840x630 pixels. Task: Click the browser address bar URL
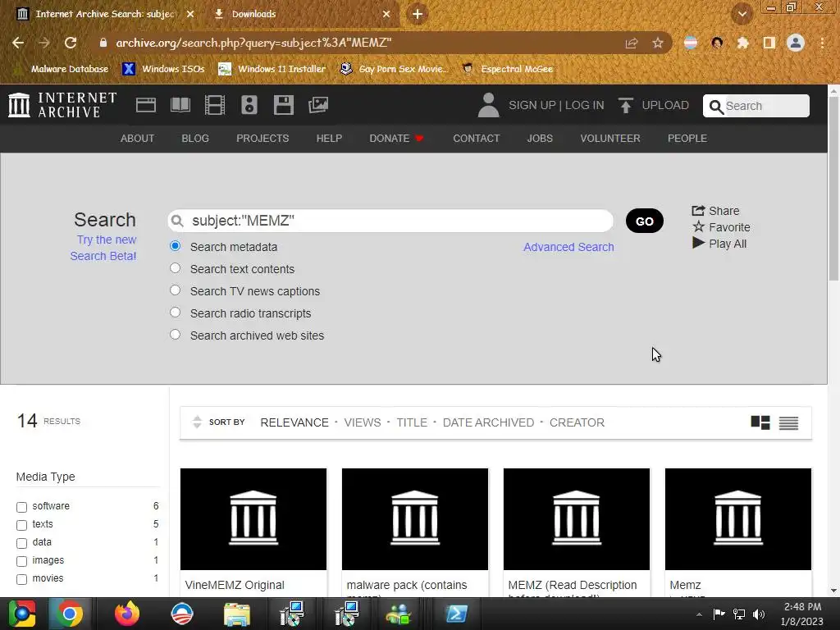coord(254,43)
